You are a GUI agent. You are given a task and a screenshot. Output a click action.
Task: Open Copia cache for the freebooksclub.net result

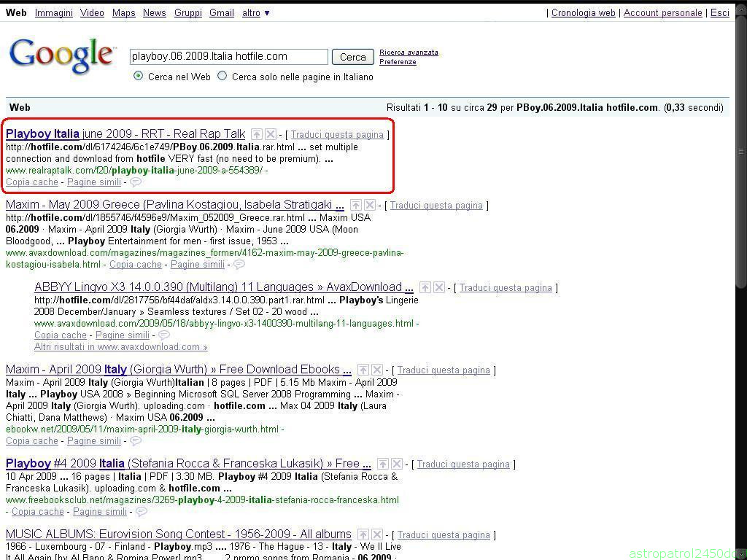point(38,511)
